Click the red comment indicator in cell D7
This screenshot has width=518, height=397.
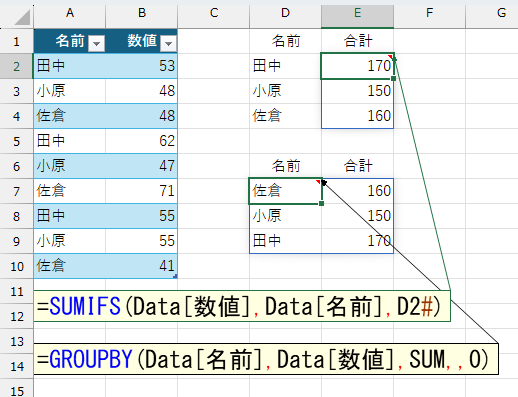coord(318,182)
